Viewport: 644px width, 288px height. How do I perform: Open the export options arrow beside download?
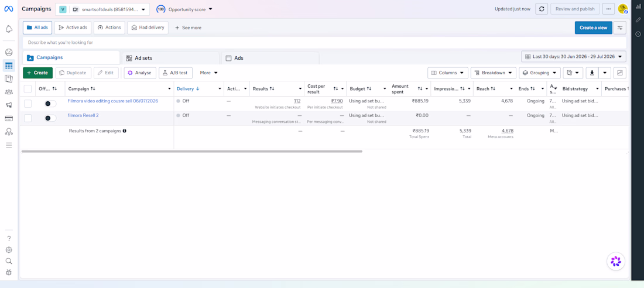pyautogui.click(x=605, y=73)
